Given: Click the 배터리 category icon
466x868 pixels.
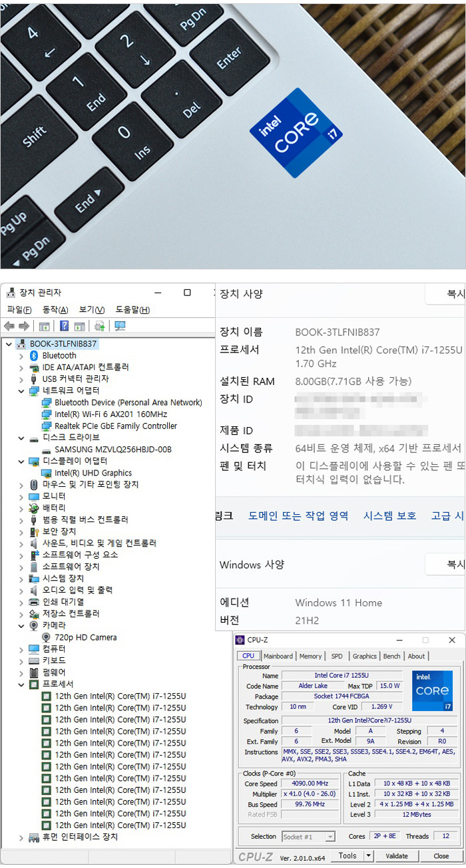Looking at the screenshot, I should pos(34,507).
